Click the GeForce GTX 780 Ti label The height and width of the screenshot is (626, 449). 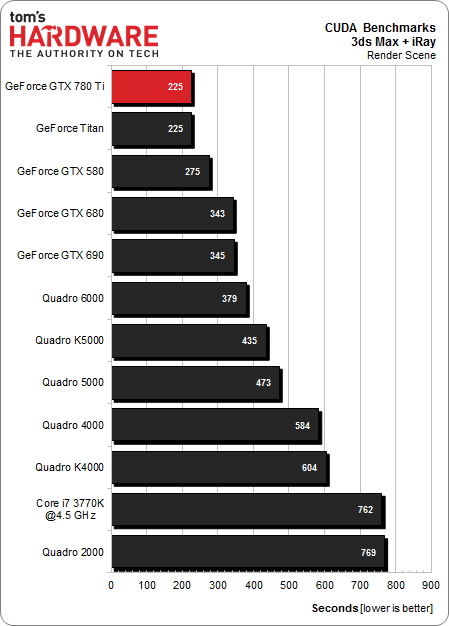(55, 86)
